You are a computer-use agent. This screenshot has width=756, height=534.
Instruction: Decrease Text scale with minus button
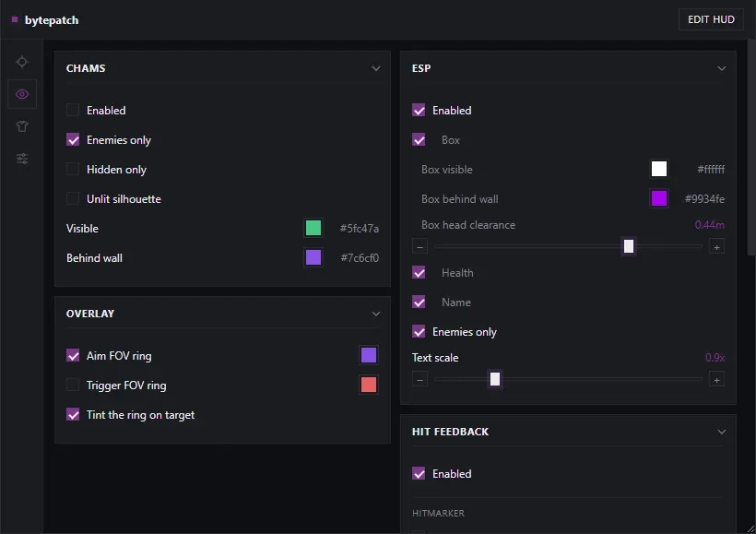(x=419, y=380)
